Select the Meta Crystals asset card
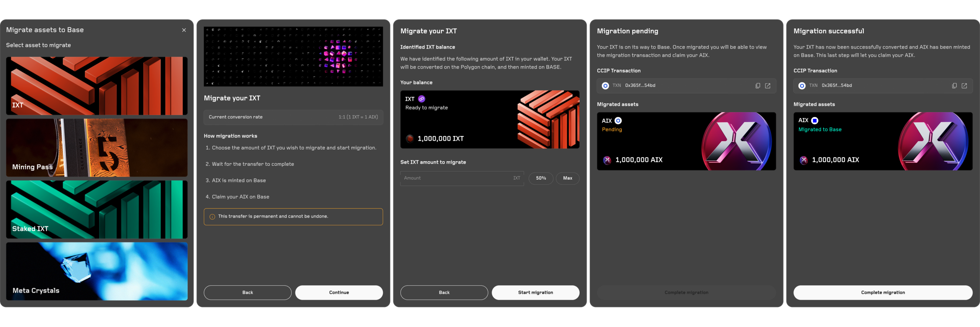The height and width of the screenshot is (327, 980). tap(97, 271)
